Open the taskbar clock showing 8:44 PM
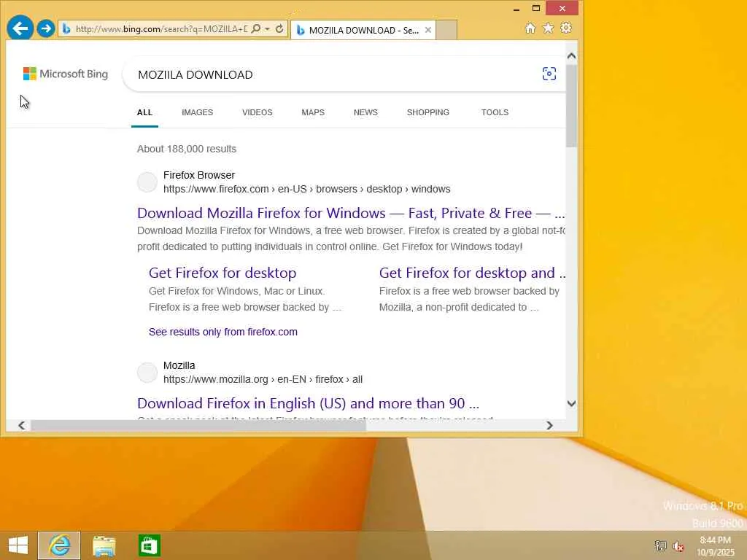 click(716, 545)
